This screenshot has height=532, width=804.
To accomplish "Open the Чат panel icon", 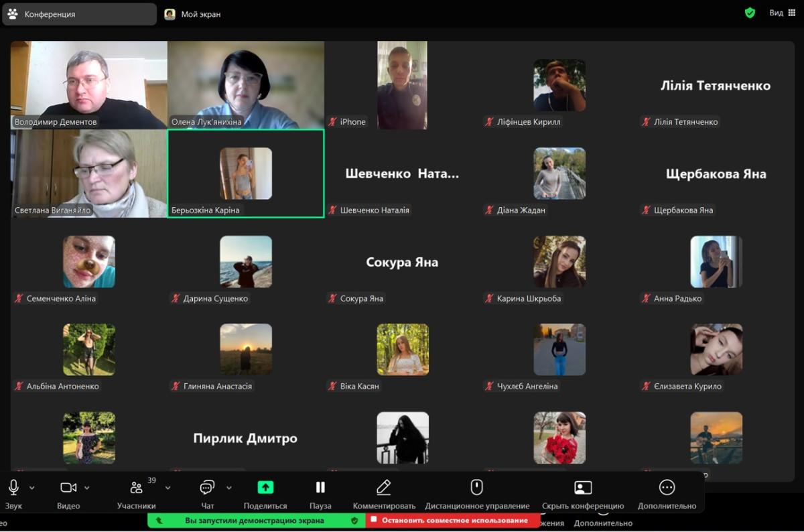I will [x=208, y=488].
